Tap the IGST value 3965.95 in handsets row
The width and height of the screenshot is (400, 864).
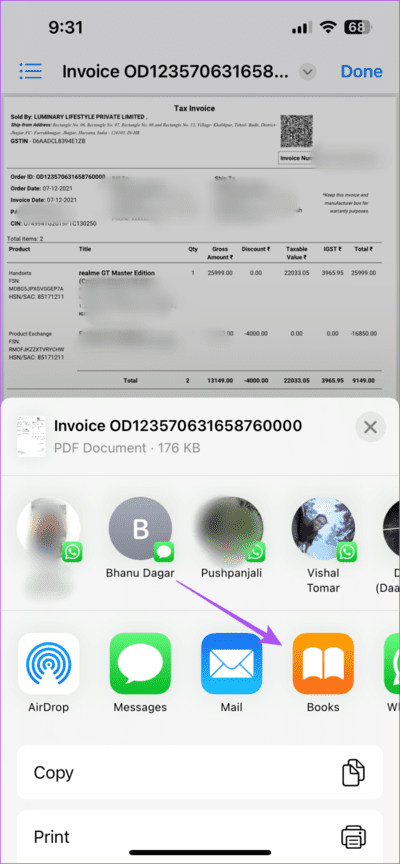pos(332,273)
